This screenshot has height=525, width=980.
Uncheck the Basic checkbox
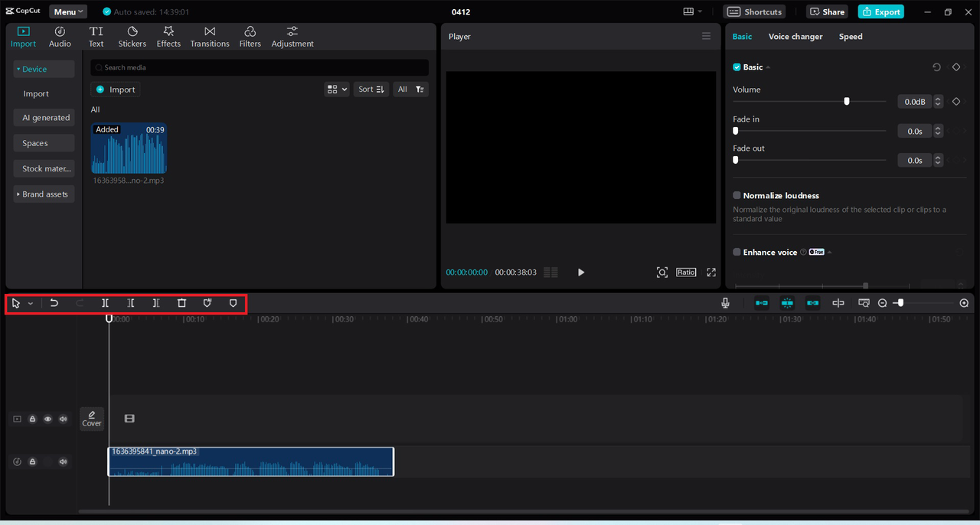coord(737,67)
